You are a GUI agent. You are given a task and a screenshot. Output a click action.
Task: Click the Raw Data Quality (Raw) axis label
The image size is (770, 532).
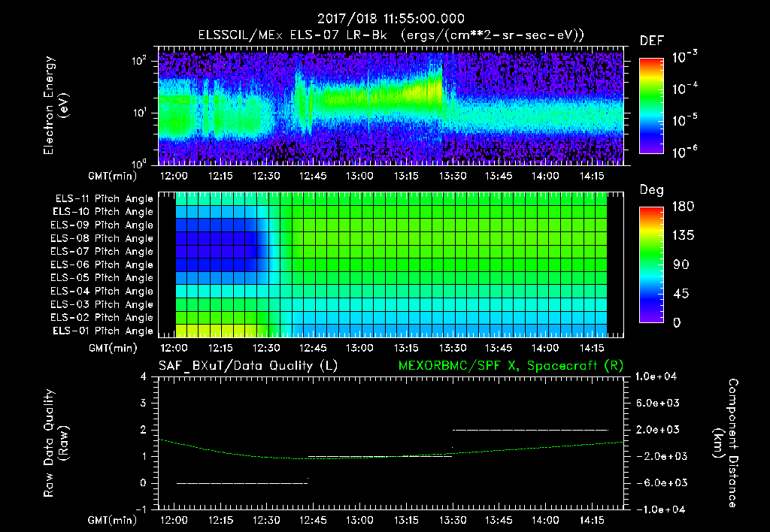point(56,443)
